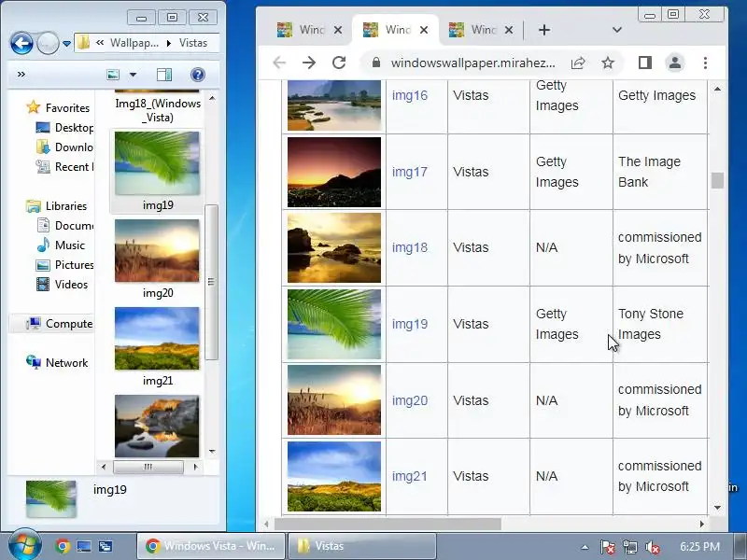Click Chrome forward arrow
The width and height of the screenshot is (747, 560).
tap(309, 63)
